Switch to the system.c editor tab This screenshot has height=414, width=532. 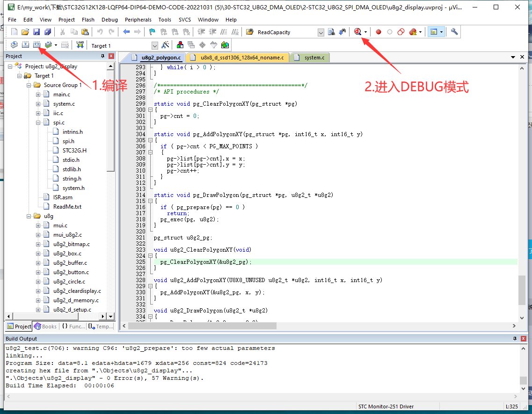tap(314, 58)
